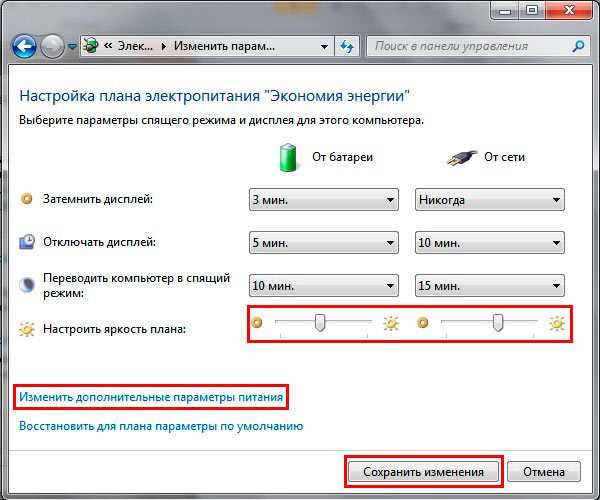This screenshot has height=500, width=600.
Task: Open dim display dropdown showing 3 мин.
Action: coord(324,200)
